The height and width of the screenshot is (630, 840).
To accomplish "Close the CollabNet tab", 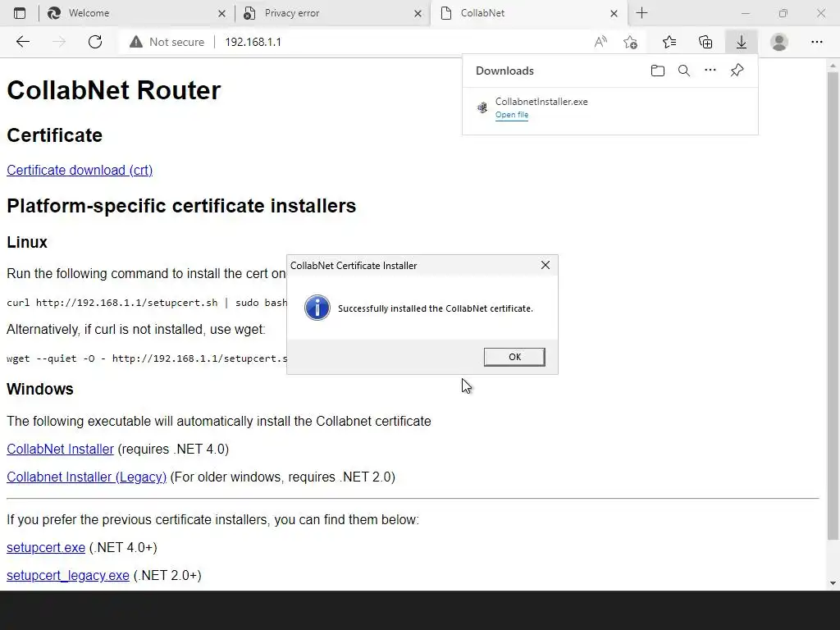I will 614,13.
